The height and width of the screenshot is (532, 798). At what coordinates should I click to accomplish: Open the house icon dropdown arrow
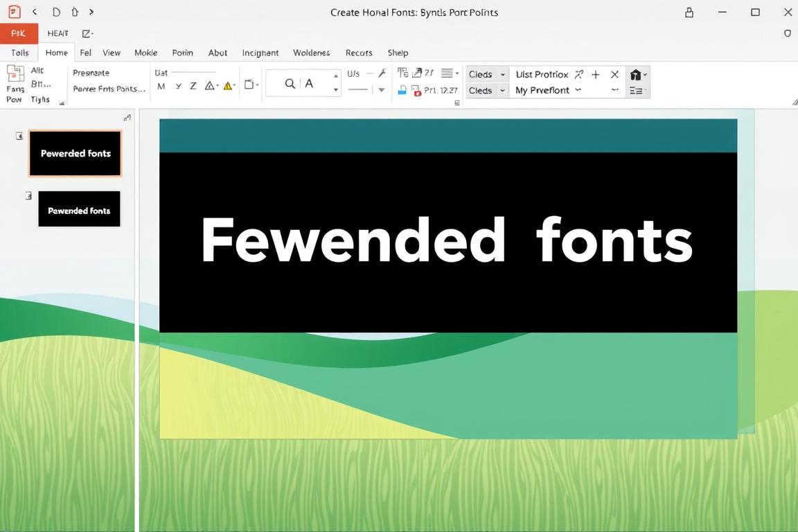click(646, 75)
